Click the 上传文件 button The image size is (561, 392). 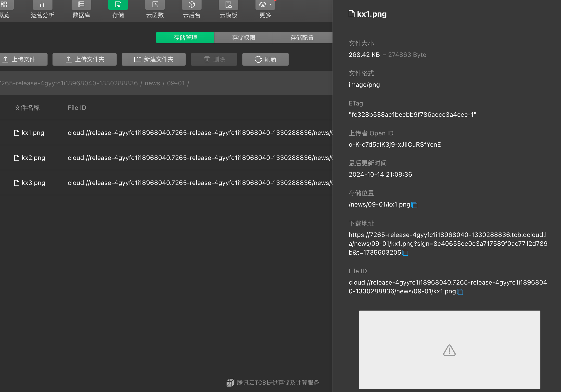click(x=23, y=59)
